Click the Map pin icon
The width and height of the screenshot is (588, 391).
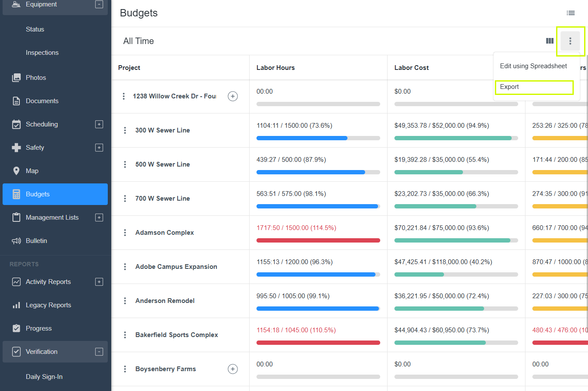click(x=16, y=171)
